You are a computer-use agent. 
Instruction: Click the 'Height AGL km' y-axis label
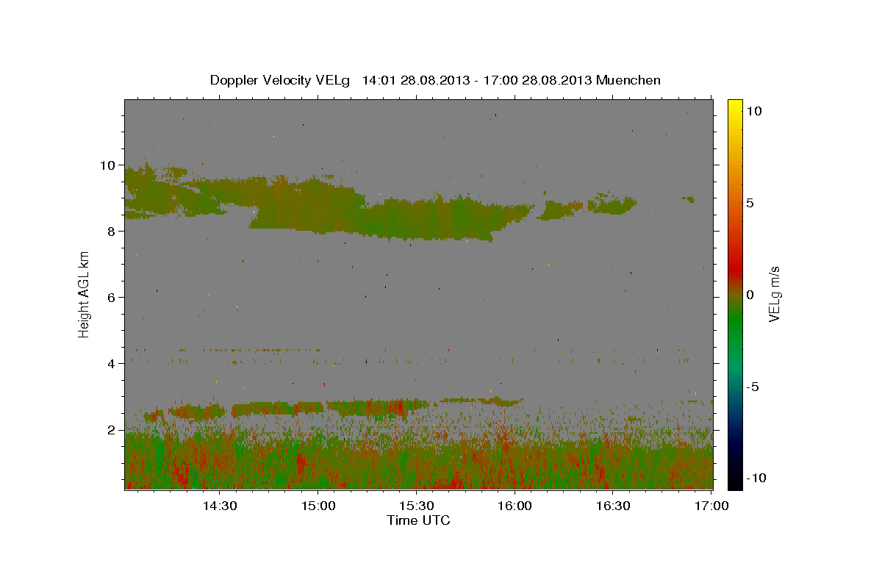pyautogui.click(x=85, y=294)
